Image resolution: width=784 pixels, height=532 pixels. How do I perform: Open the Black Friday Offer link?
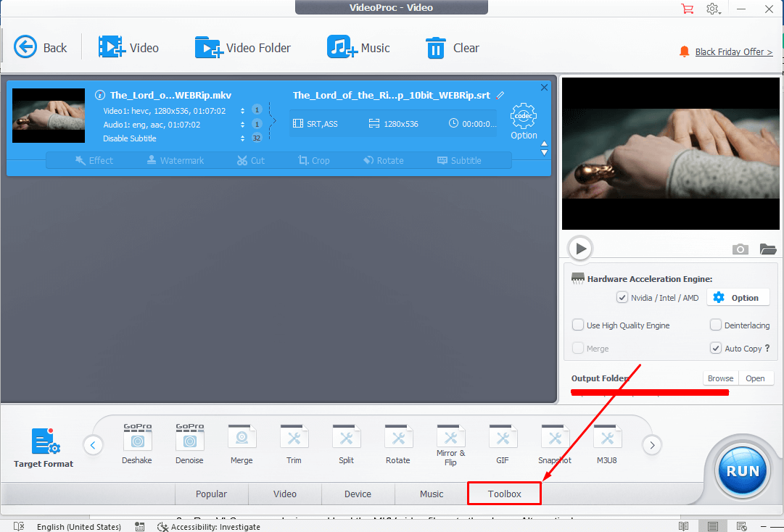click(x=733, y=52)
